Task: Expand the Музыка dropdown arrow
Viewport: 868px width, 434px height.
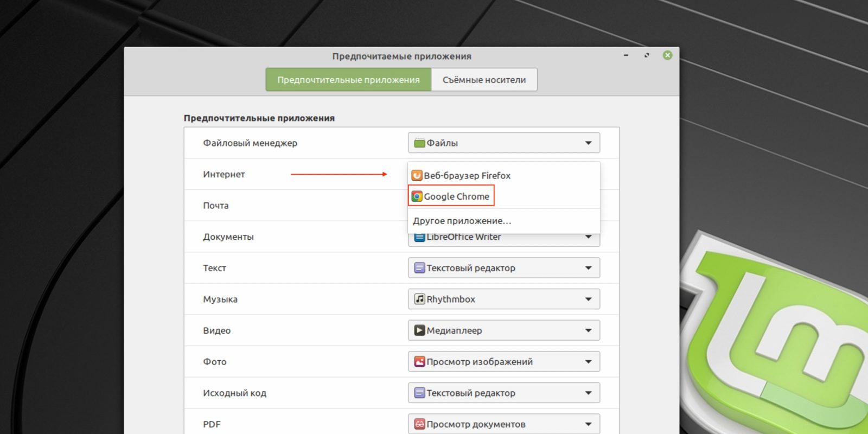Action: pyautogui.click(x=588, y=299)
